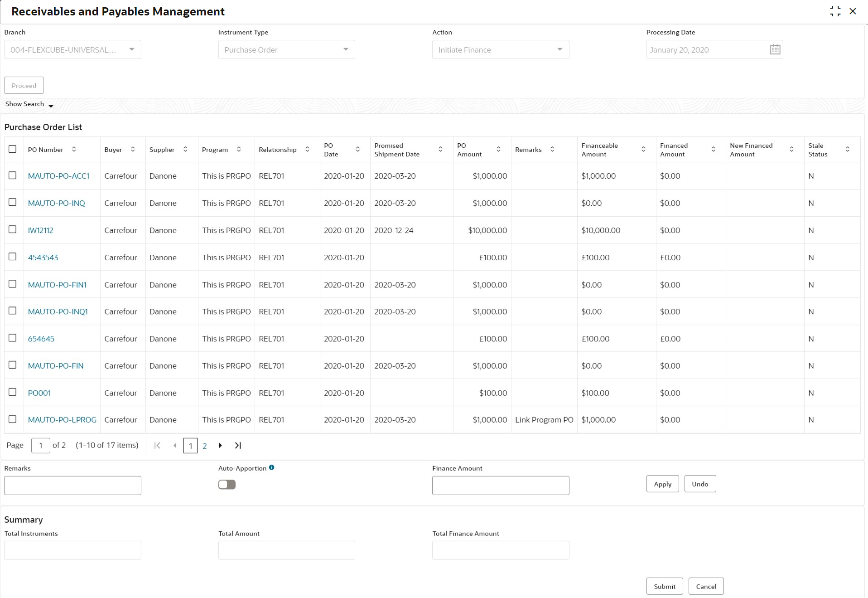This screenshot has width=868, height=598.
Task: Sort by PO Number column
Action: (74, 149)
